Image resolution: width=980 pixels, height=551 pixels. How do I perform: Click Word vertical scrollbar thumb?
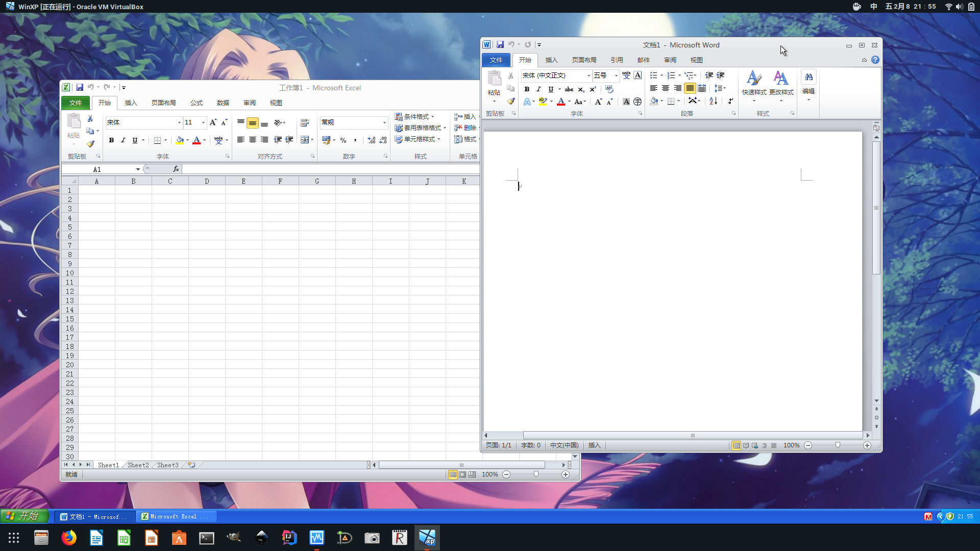876,208
